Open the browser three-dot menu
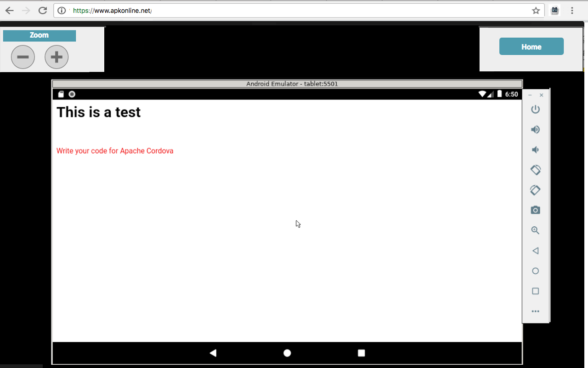Viewport: 588px width, 368px height. click(572, 11)
